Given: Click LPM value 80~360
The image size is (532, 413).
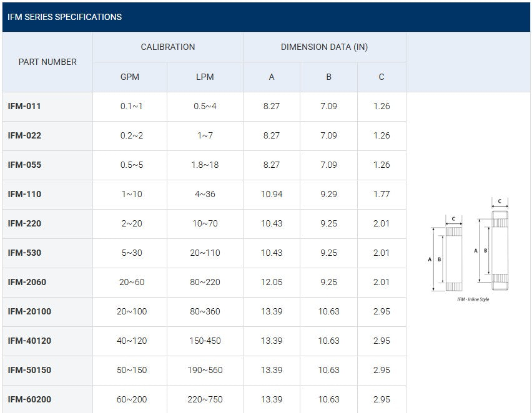Looking at the screenshot, I should (205, 311).
